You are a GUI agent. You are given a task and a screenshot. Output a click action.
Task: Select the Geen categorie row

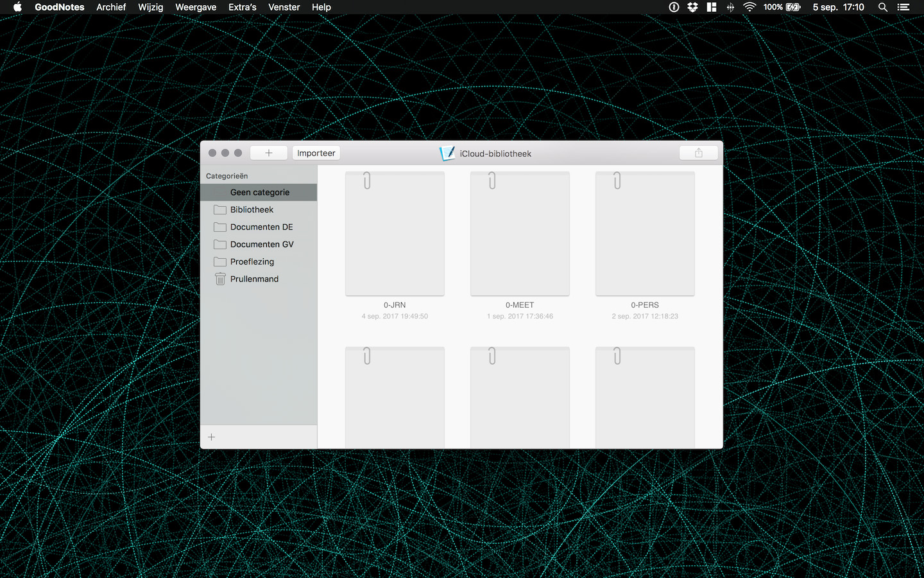click(x=259, y=192)
